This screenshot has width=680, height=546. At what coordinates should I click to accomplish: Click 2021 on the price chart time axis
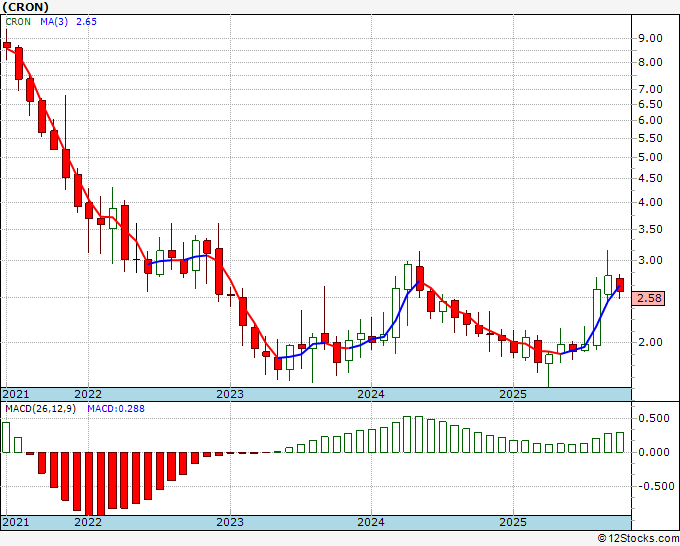coord(16,394)
